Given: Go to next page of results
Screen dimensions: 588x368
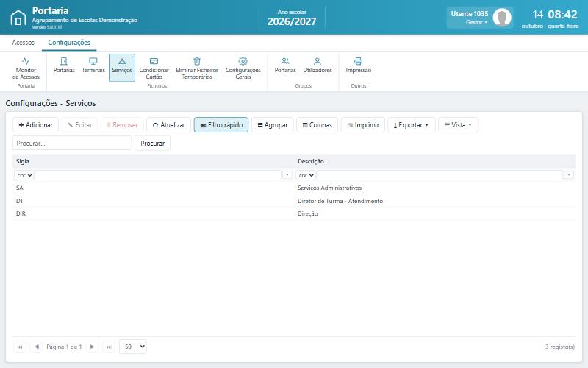Looking at the screenshot, I should (x=93, y=347).
